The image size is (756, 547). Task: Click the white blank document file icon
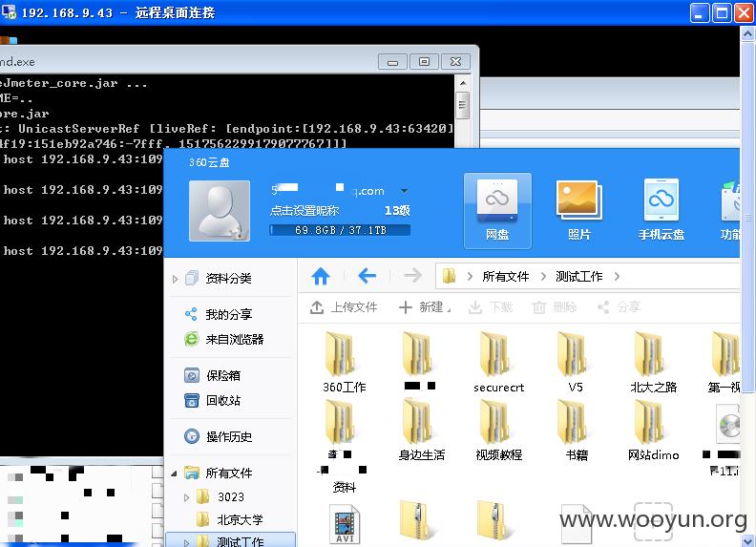pyautogui.click(x=577, y=523)
